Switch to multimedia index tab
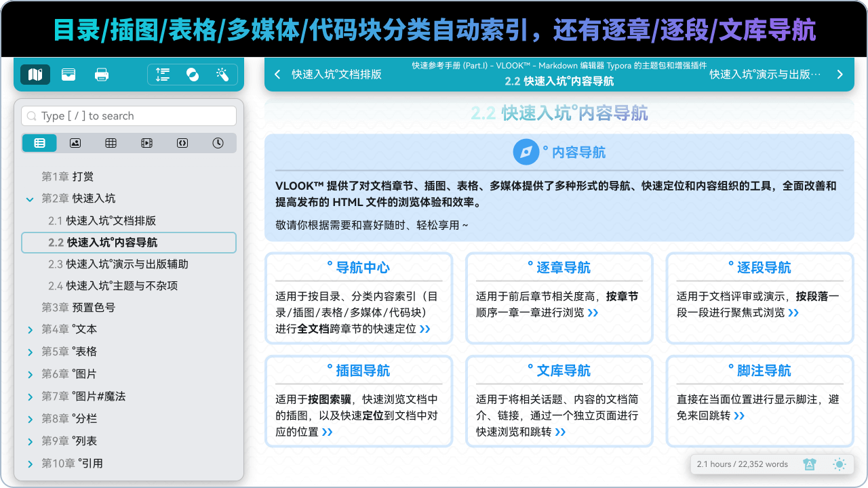The width and height of the screenshot is (868, 488). point(146,143)
